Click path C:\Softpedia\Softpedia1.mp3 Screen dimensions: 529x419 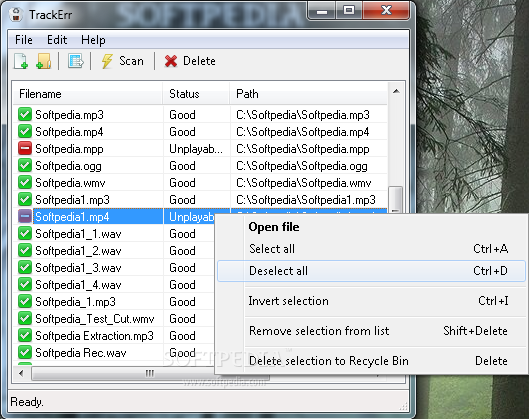pos(306,200)
